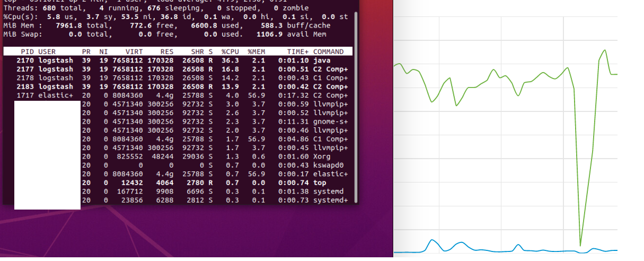Click the 36.3 CPU percentage value
This screenshot has width=644, height=261.
pyautogui.click(x=230, y=60)
